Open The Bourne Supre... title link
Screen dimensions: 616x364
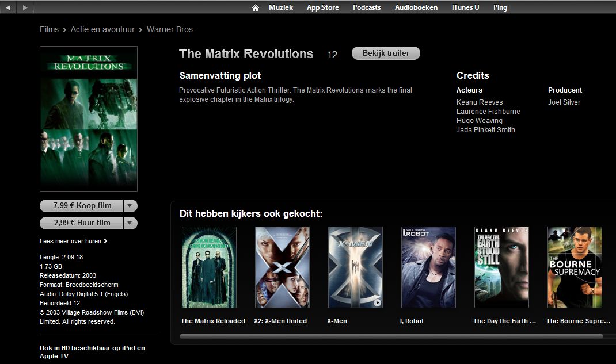click(578, 321)
